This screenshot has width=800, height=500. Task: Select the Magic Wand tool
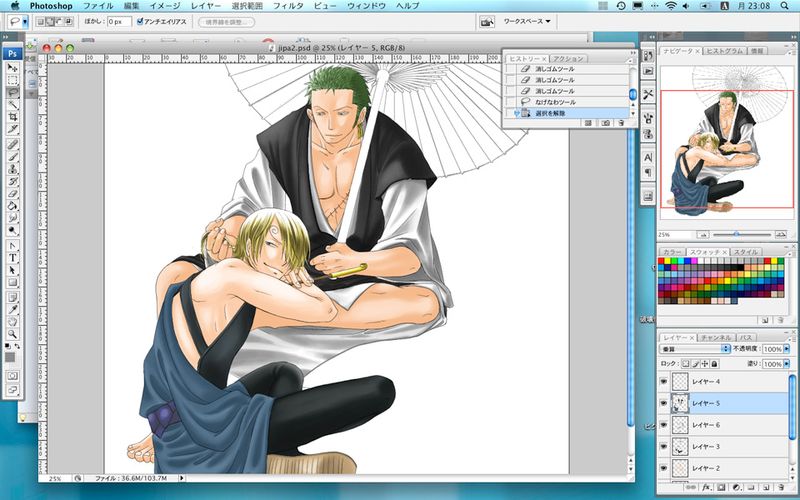13,105
